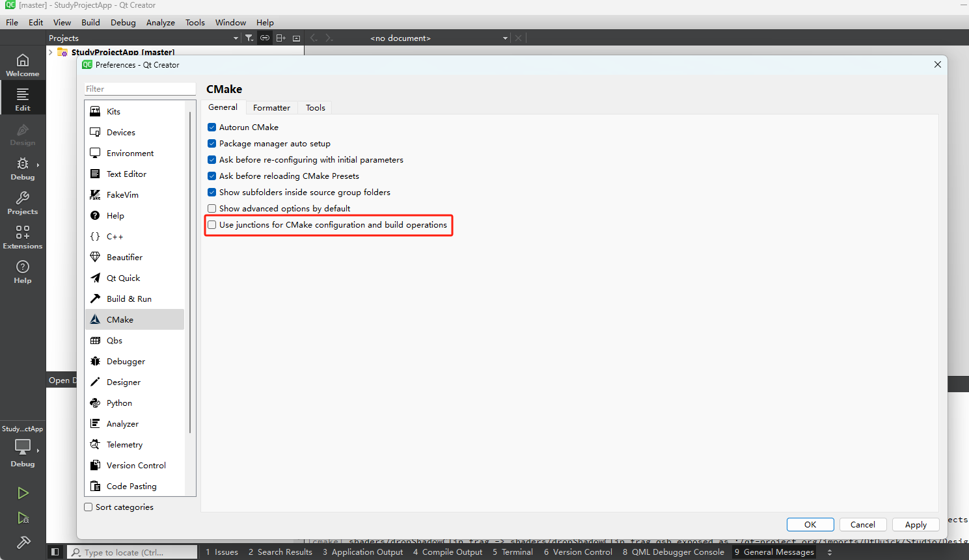Open the Compile Output pane
The width and height of the screenshot is (969, 560).
tap(448, 552)
